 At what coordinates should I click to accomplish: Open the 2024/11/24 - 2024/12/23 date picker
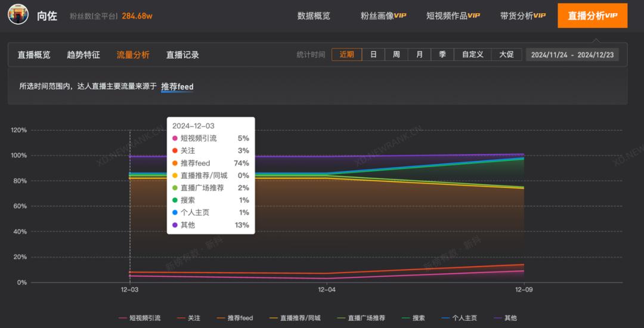pos(572,55)
